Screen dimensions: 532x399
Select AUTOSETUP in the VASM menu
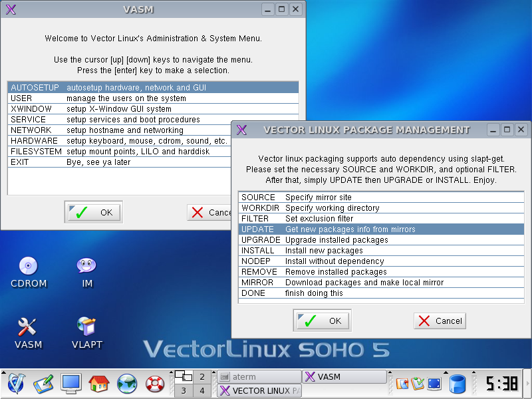pyautogui.click(x=153, y=88)
